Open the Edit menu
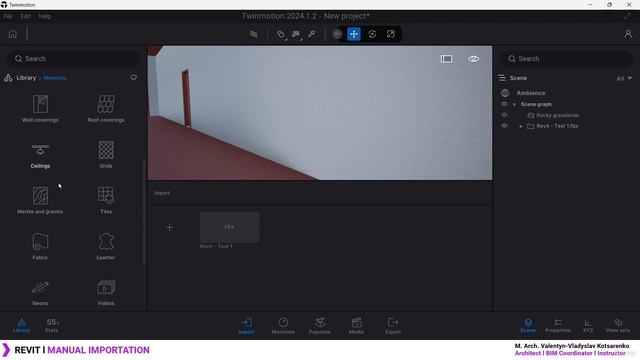640x360 pixels. [25, 16]
